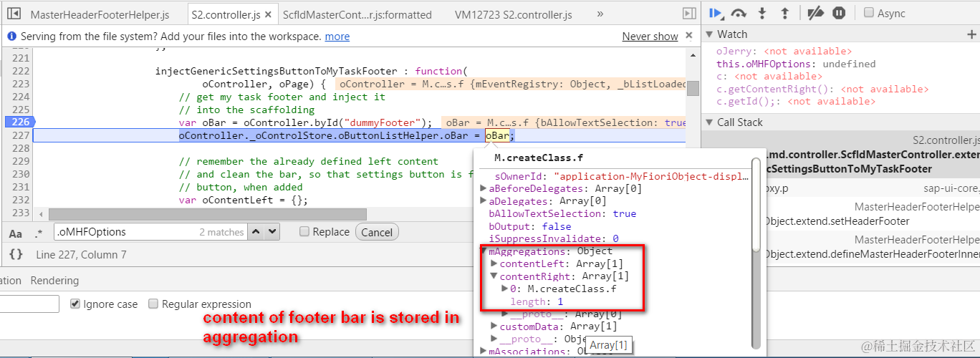Select this.oMHFOptions watch expression
Viewport: 980px width, 358px height.
pos(796,64)
